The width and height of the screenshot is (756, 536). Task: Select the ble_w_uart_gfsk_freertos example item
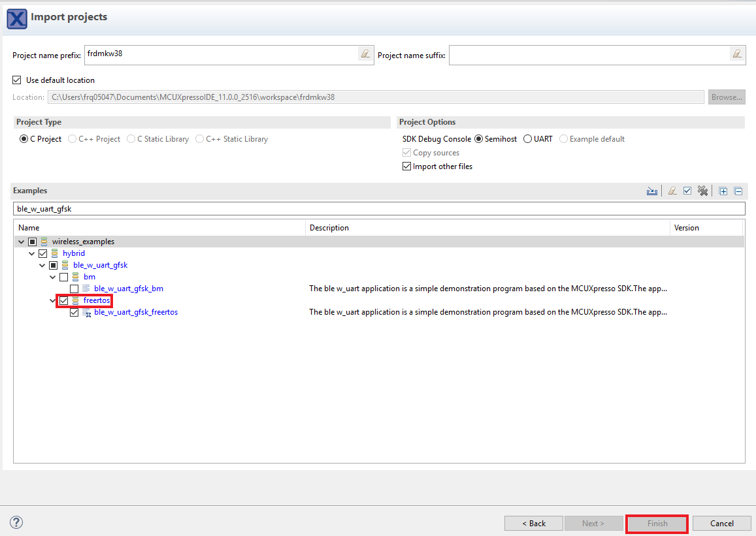point(135,312)
